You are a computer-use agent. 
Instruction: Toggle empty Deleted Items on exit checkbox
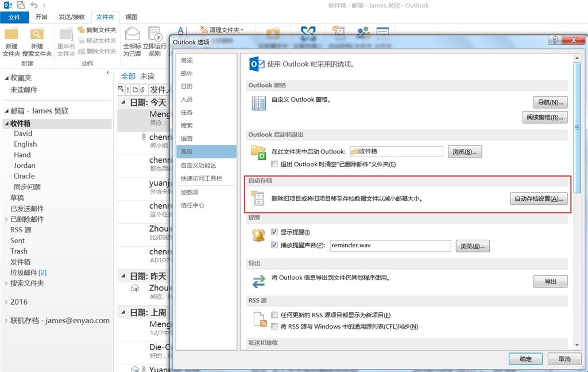274,164
